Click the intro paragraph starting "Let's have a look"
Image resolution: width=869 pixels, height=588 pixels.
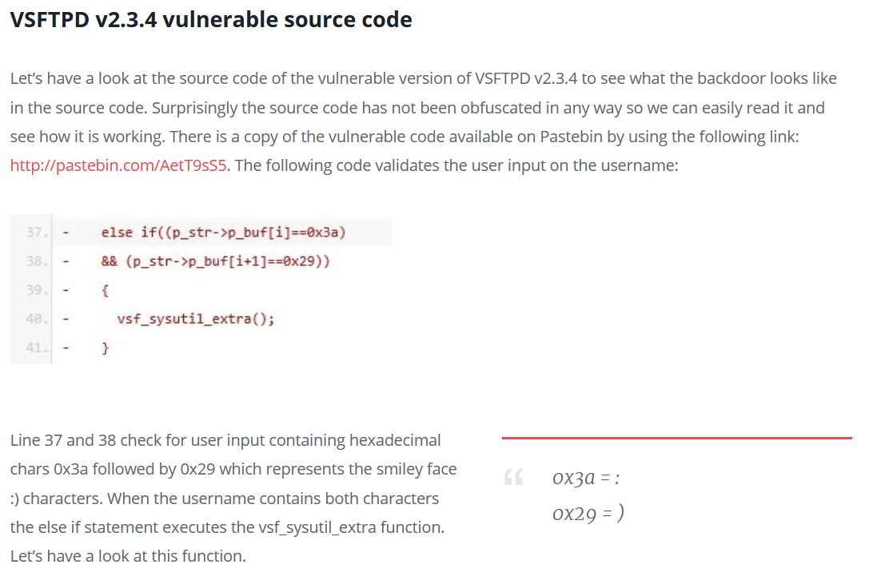pos(425,121)
